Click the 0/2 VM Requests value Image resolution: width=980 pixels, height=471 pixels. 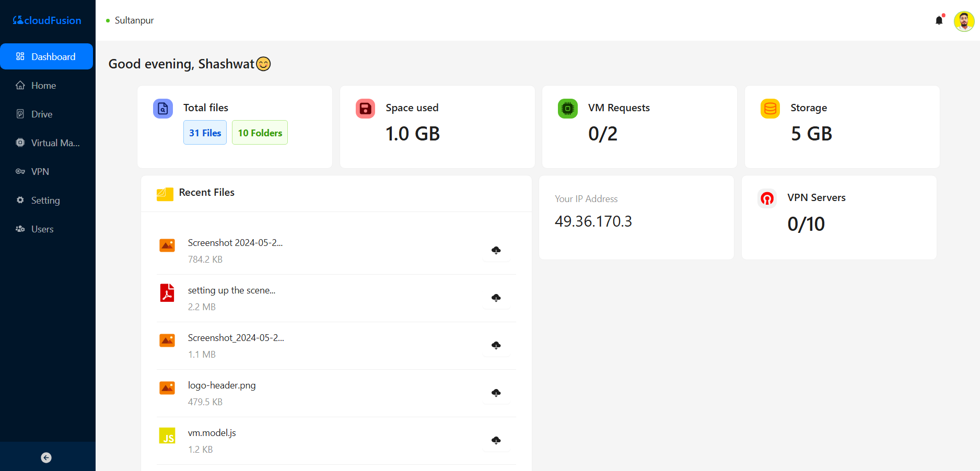coord(603,134)
